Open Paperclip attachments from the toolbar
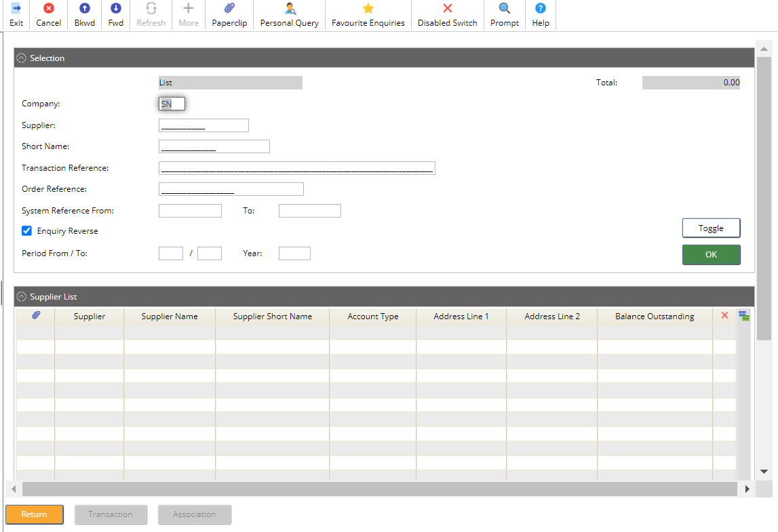The image size is (778, 532). [229, 8]
